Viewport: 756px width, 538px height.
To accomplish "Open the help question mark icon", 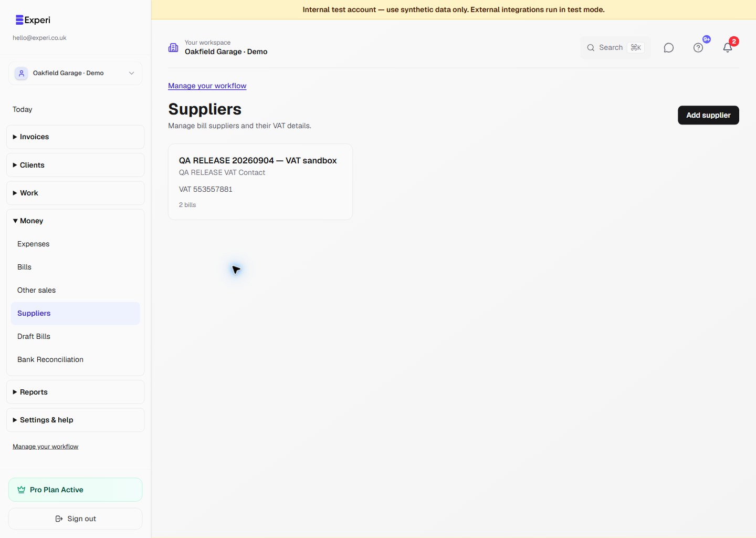I will (698, 48).
